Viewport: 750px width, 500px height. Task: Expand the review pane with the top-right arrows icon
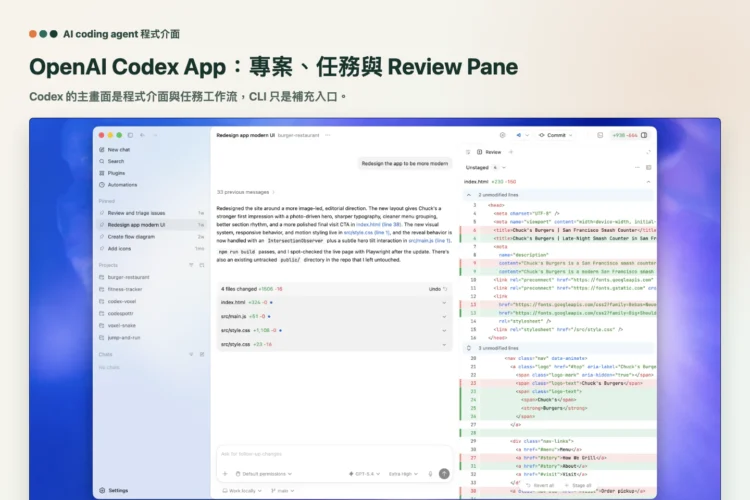click(648, 152)
